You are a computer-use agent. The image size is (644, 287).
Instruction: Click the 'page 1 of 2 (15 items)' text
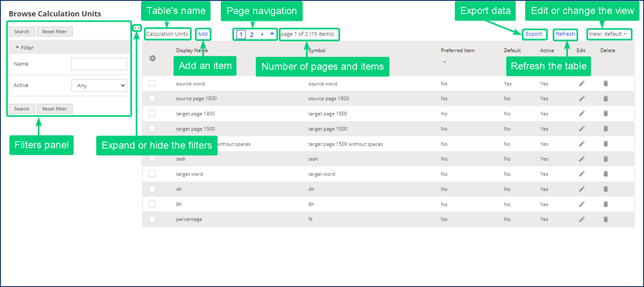pyautogui.click(x=307, y=34)
